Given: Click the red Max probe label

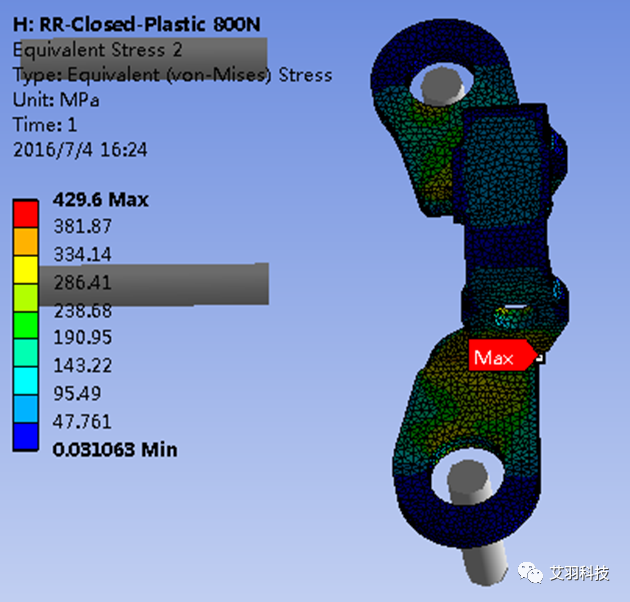Looking at the screenshot, I should click(502, 355).
